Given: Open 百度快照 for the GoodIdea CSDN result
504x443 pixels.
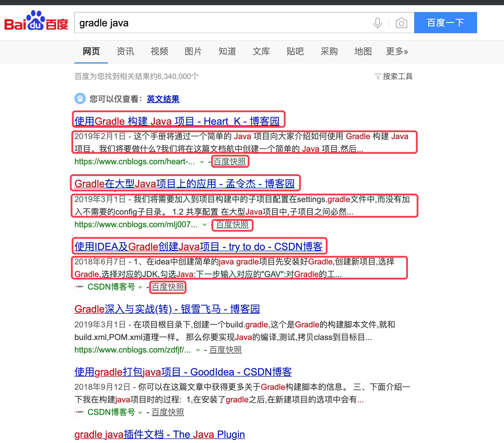Looking at the screenshot, I should coord(168,412).
